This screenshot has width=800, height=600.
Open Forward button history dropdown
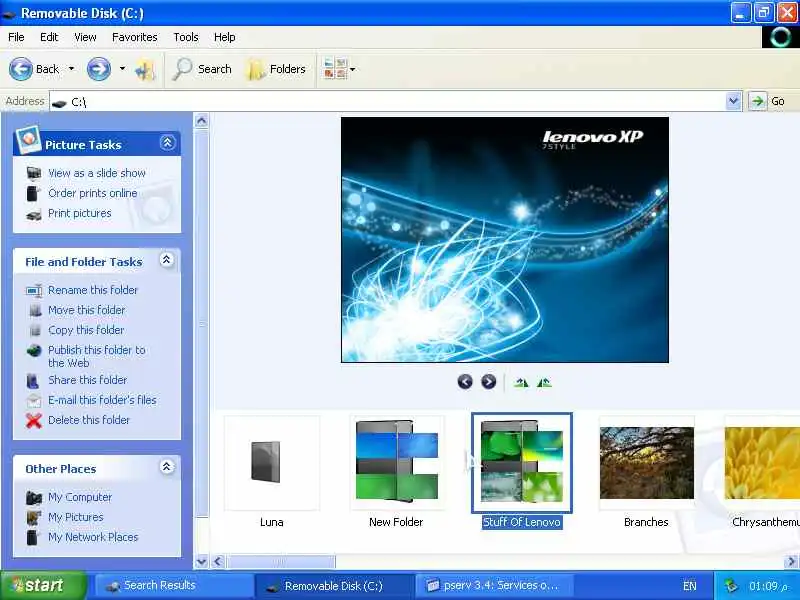point(122,69)
